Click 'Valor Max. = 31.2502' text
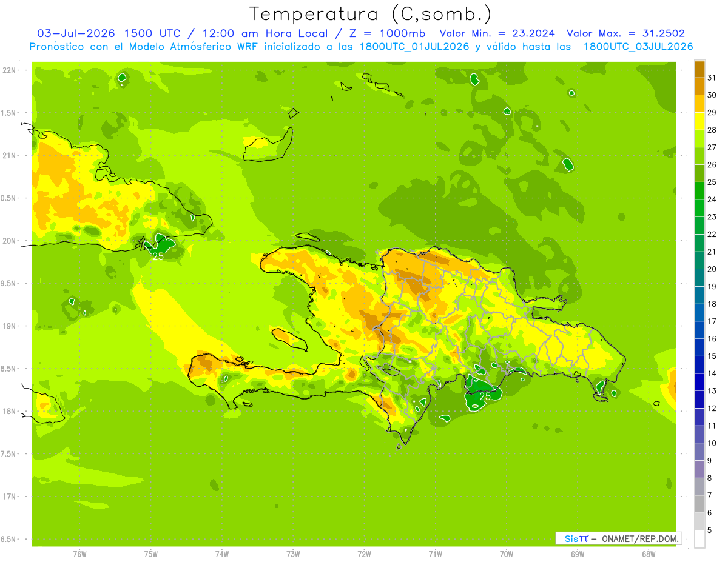The image size is (728, 562). pyautogui.click(x=626, y=33)
